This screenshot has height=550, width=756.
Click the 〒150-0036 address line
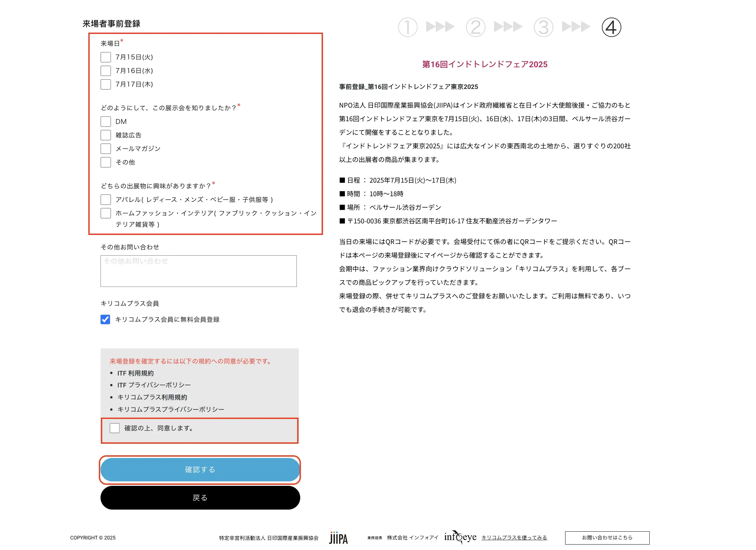pos(448,221)
